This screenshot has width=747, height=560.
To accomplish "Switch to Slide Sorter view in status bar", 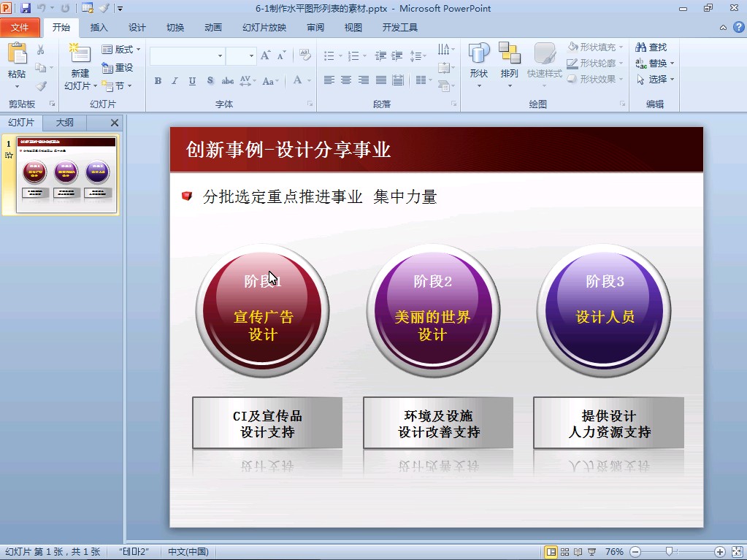I will [x=564, y=552].
